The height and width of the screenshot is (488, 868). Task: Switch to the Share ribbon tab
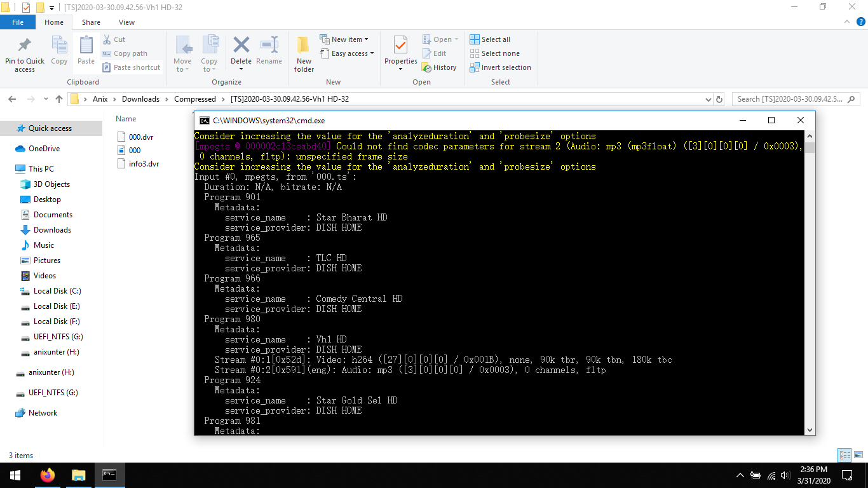click(x=91, y=22)
